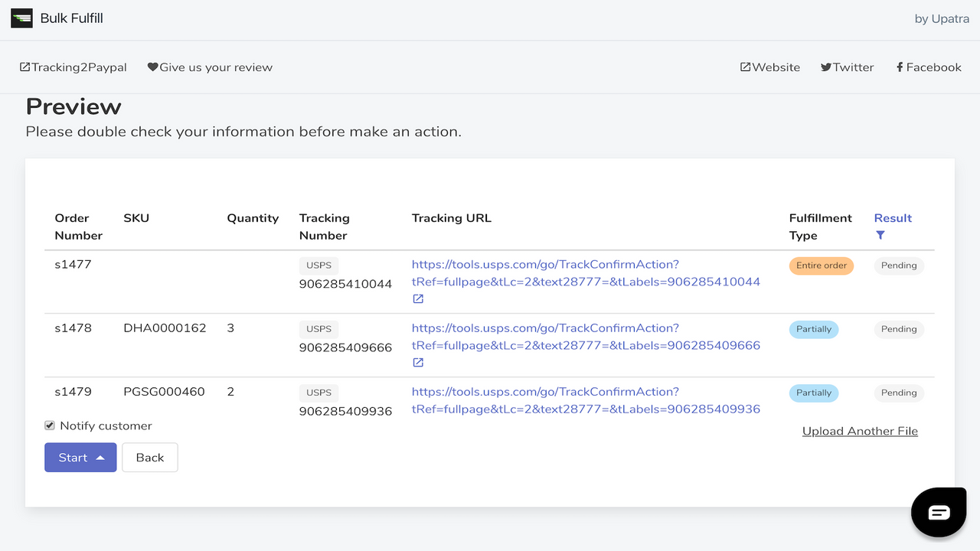Image resolution: width=980 pixels, height=551 pixels.
Task: Open the chat widget bubble
Action: coord(939,512)
